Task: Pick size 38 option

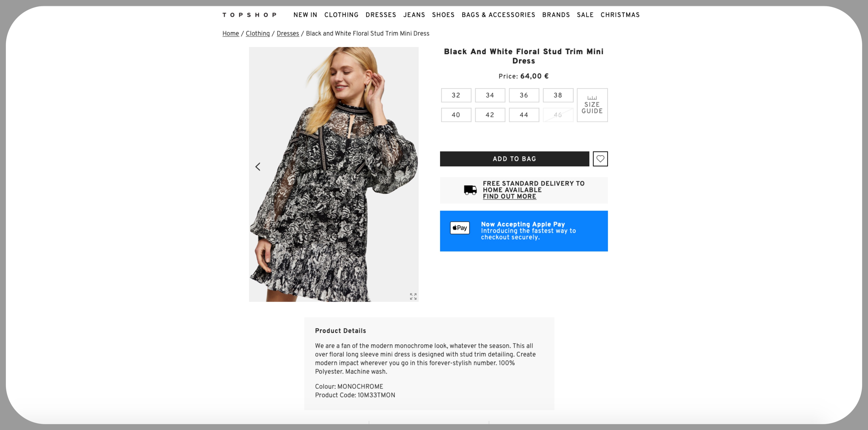Action: click(558, 96)
